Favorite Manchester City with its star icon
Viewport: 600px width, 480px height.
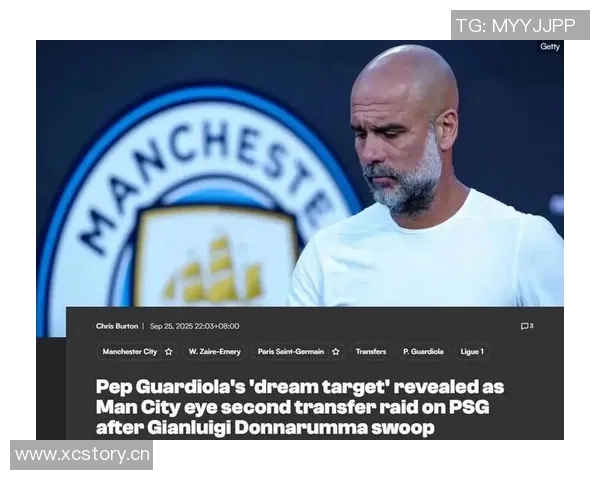click(168, 352)
